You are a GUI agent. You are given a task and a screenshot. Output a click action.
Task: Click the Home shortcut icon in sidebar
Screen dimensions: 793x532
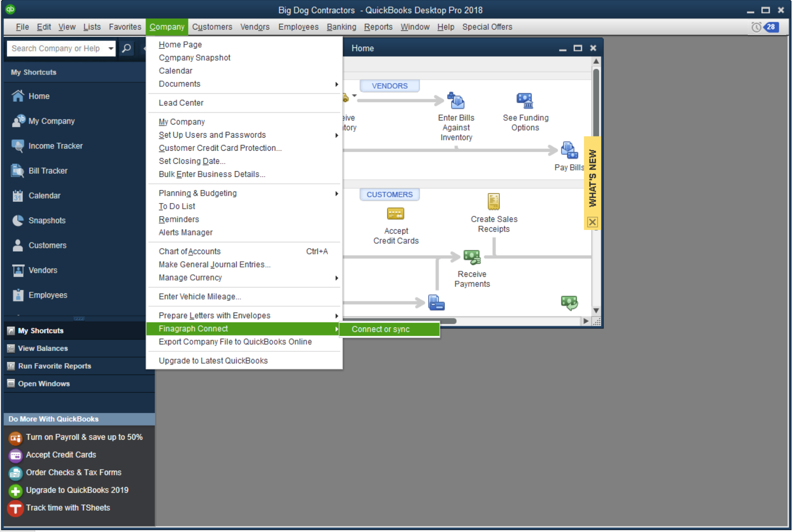[18, 96]
